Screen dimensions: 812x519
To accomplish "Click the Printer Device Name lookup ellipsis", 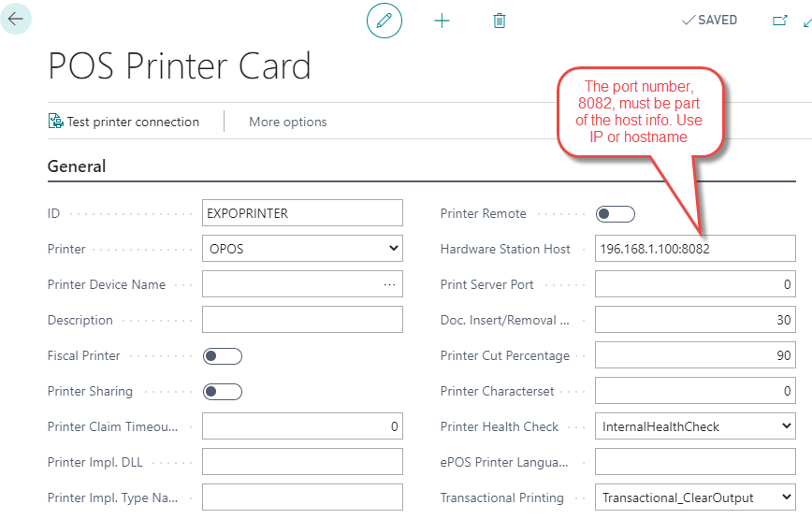I will 389,284.
